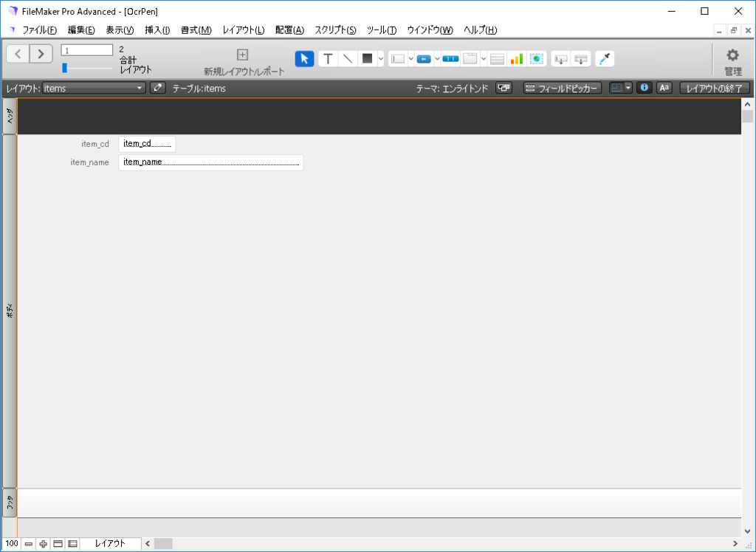Screen dimensions: 756x552
Task: Click the Footer part tab
Action: coord(10,503)
